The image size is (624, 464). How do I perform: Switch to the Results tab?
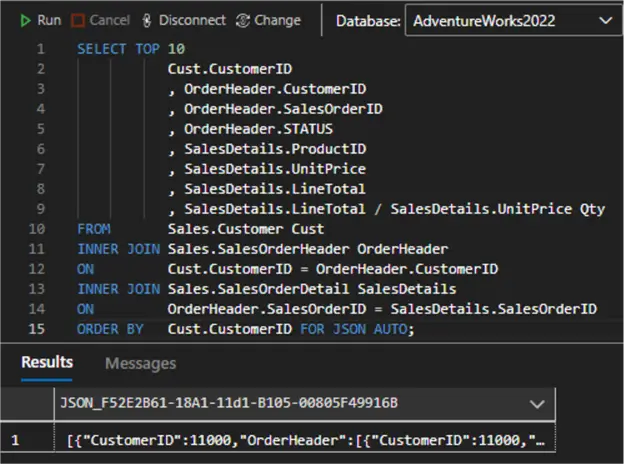[x=47, y=363]
